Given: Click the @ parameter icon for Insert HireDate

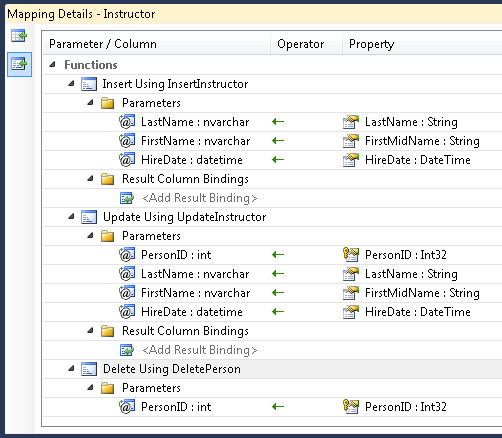Looking at the screenshot, I should point(127,160).
